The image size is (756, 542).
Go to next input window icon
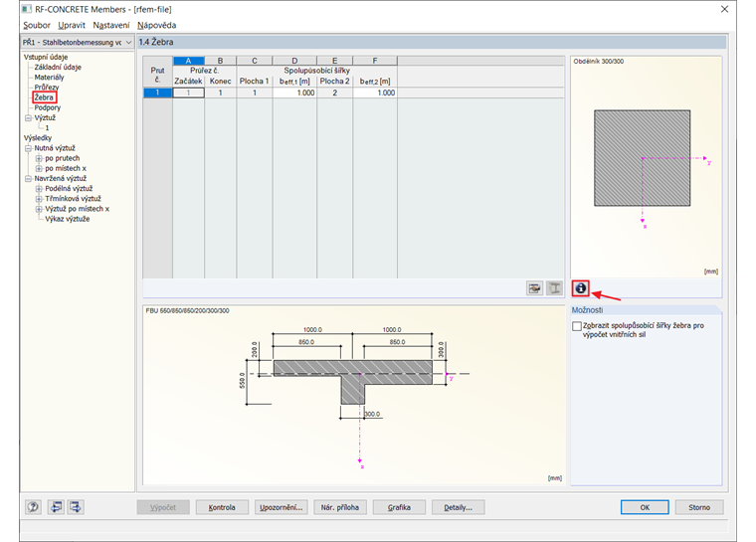[x=76, y=507]
